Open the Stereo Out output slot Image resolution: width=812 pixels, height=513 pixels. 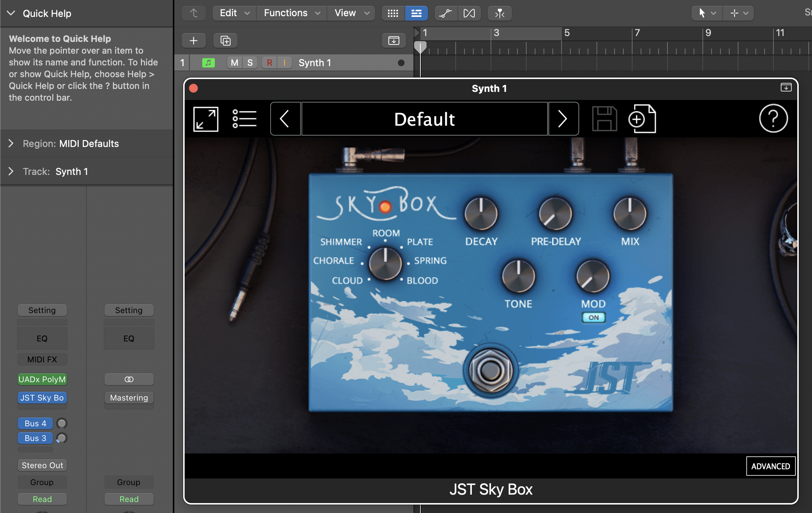coord(42,465)
